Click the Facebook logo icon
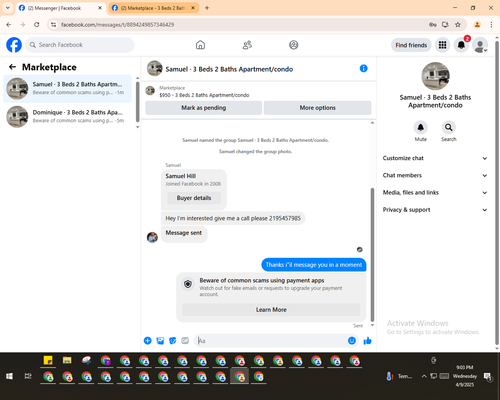The image size is (500, 400). click(x=14, y=45)
